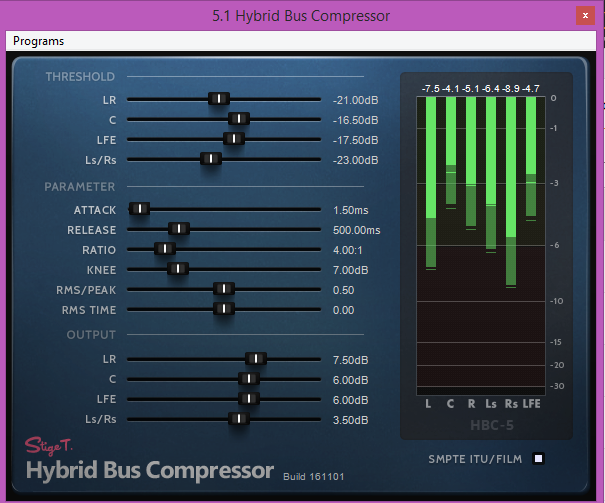This screenshot has width=605, height=503.
Task: Click the Output C slider handle
Action: [x=249, y=379]
